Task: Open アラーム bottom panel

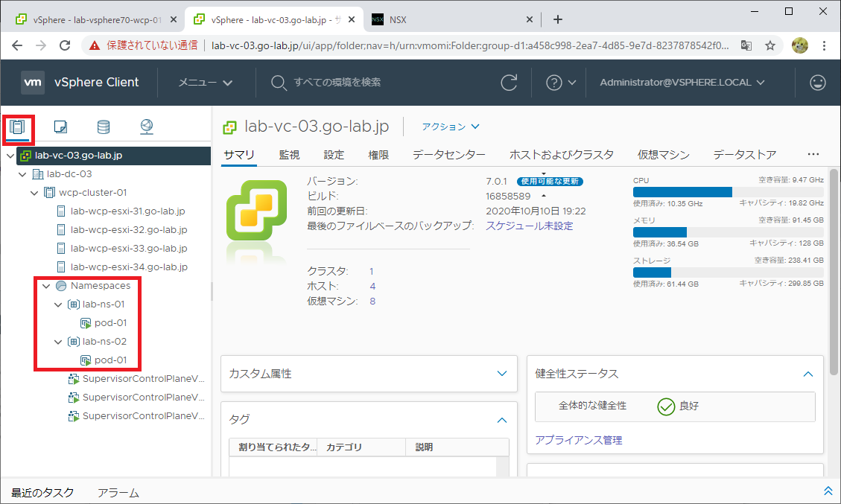Action: (118, 493)
